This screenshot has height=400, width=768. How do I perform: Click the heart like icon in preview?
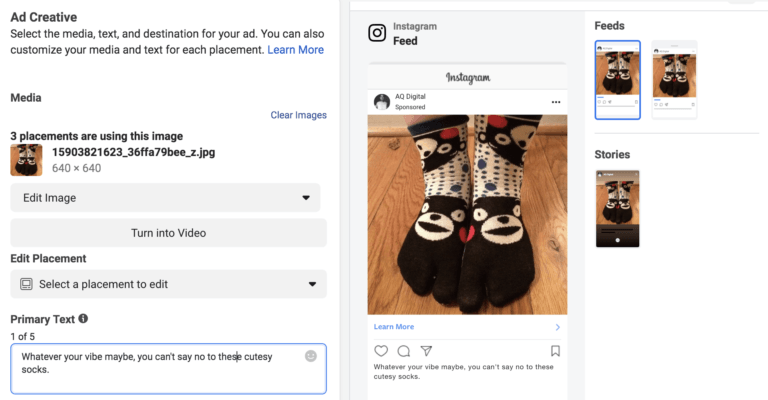[381, 351]
